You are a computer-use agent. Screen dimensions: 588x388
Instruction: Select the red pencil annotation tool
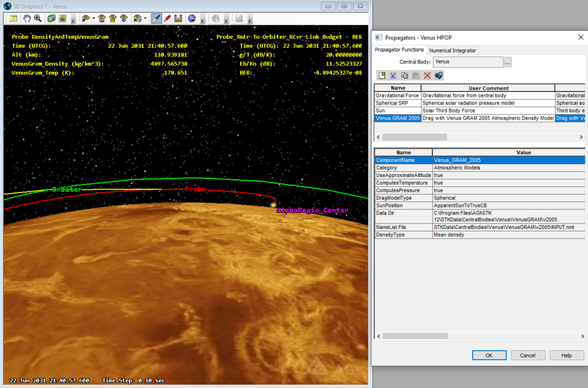pos(167,19)
